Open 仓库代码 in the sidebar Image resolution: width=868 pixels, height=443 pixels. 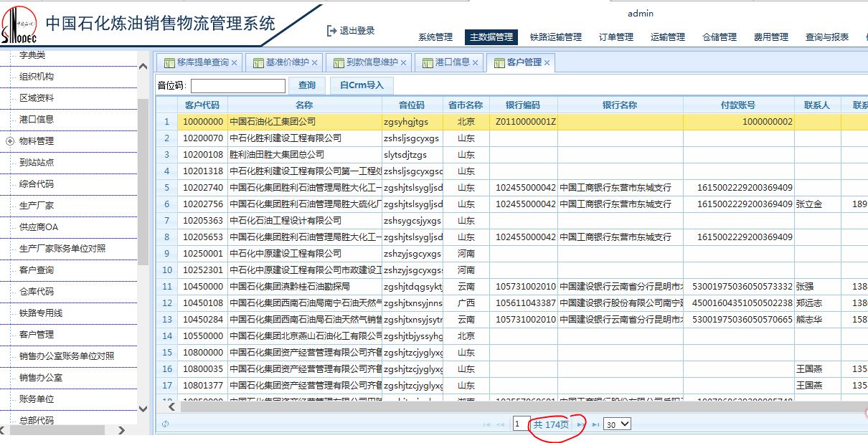point(37,292)
